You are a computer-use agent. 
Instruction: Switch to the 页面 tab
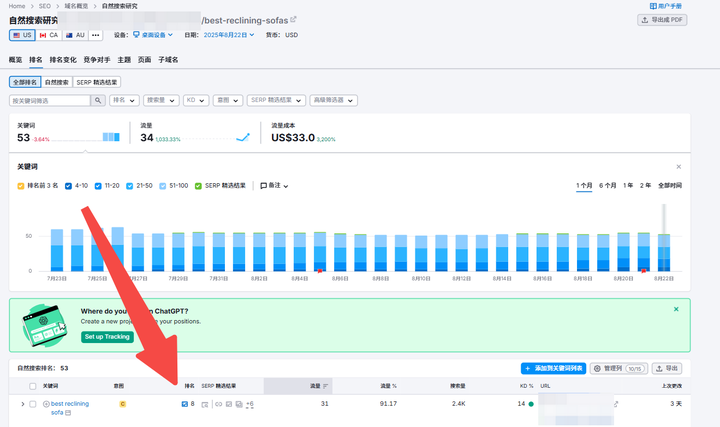(145, 60)
